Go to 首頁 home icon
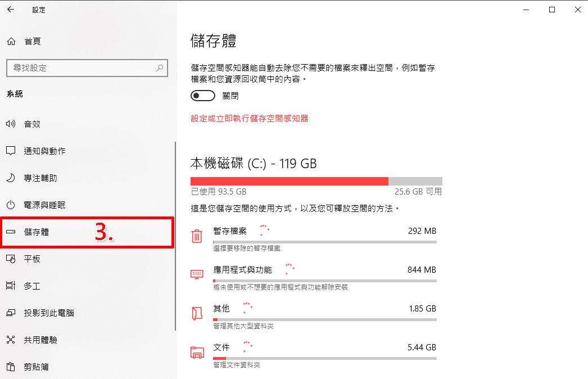This screenshot has height=379, width=588. coord(11,41)
